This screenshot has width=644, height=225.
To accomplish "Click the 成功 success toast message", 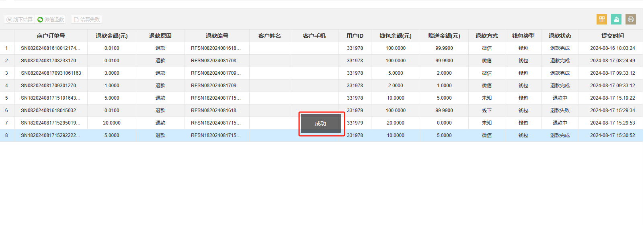I will coord(321,123).
